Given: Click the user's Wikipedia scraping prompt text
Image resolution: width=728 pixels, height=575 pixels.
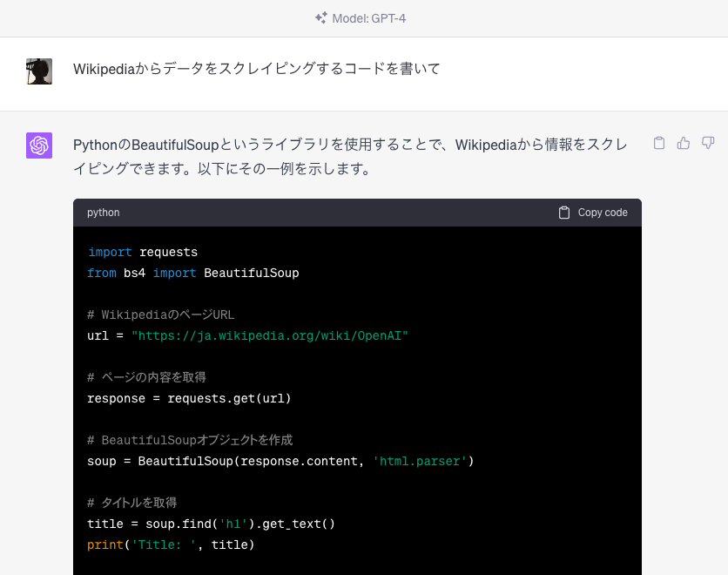Looking at the screenshot, I should pos(256,69).
